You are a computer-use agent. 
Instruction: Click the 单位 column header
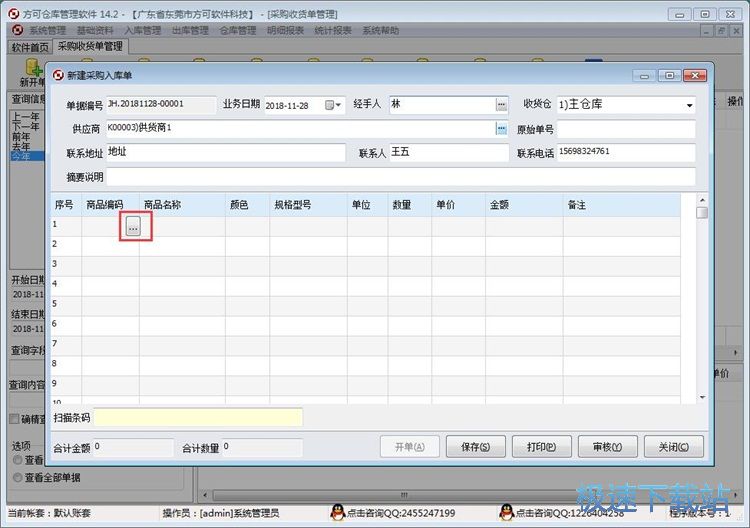(x=367, y=205)
